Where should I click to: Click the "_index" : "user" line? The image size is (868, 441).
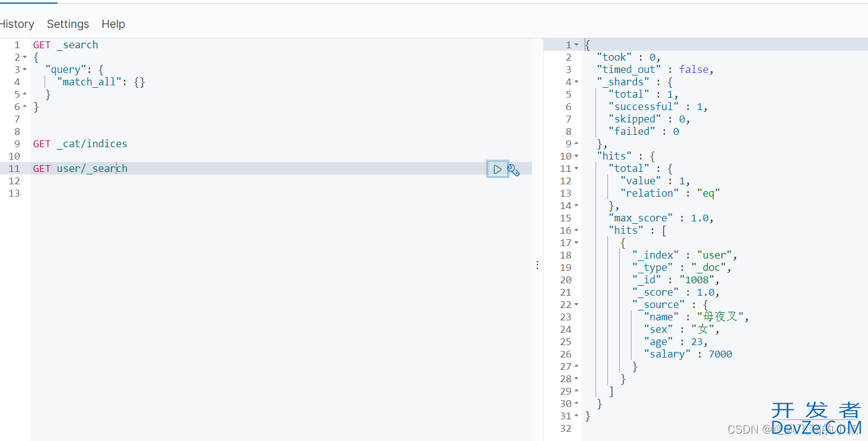[685, 255]
